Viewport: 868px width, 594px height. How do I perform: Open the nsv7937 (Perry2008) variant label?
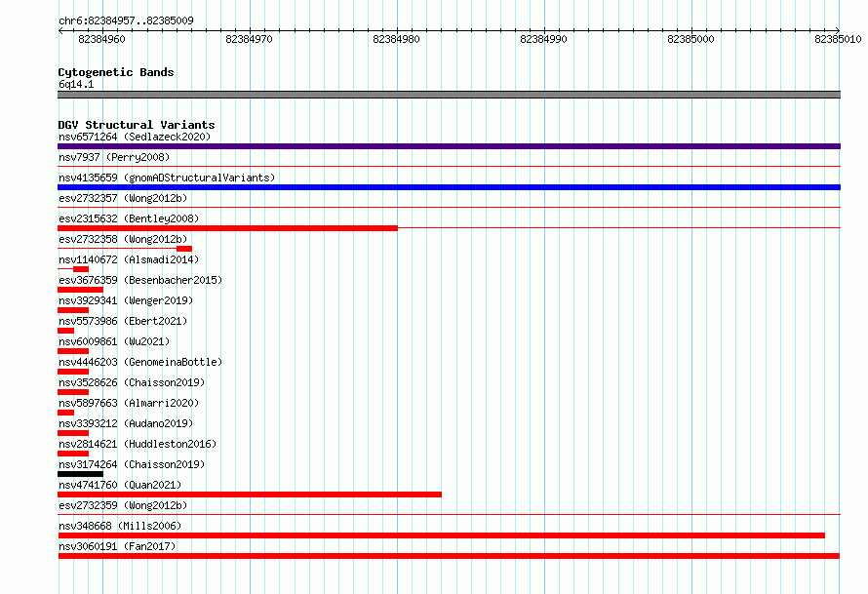114,157
